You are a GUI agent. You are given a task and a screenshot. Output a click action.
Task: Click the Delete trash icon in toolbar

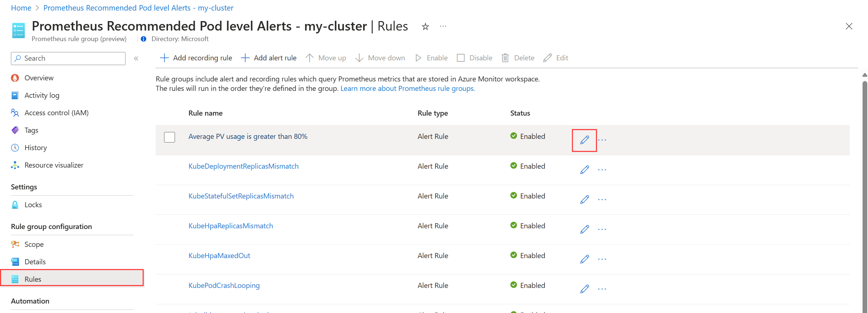[505, 58]
